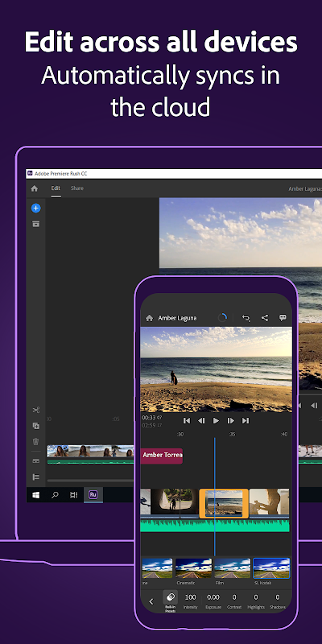This screenshot has width=322, height=644.
Task: Tap the home icon beside Amber Laguna
Action: pos(150,318)
